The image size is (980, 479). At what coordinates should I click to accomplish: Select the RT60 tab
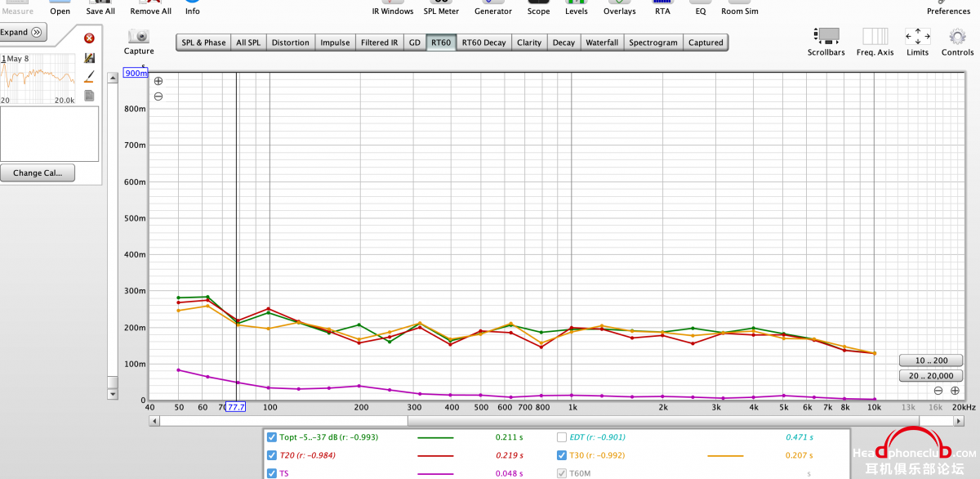(x=441, y=43)
